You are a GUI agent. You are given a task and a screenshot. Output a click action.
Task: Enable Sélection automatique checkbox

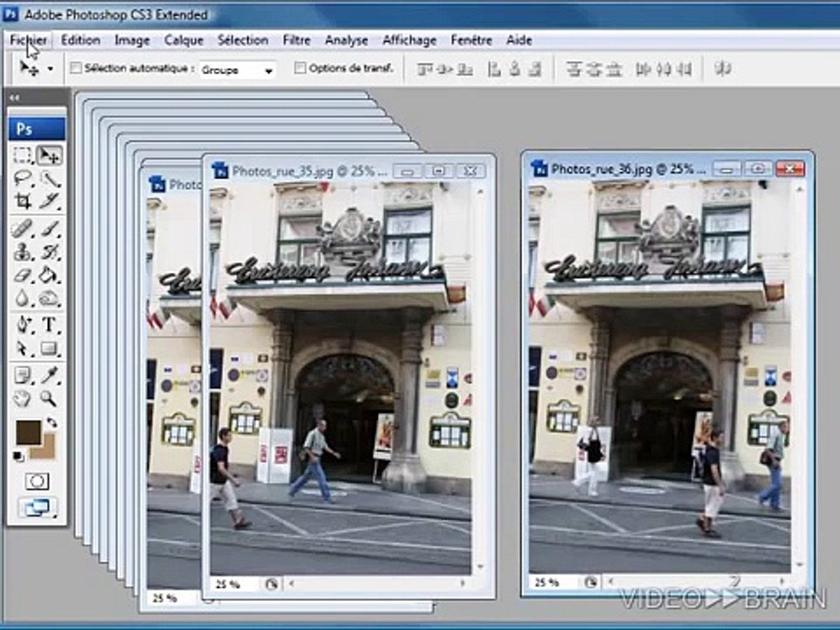tap(76, 68)
